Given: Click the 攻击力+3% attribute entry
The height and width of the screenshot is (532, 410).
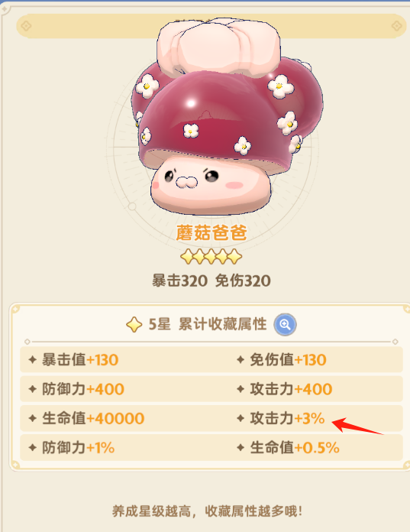Looking at the screenshot, I should 281,418.
